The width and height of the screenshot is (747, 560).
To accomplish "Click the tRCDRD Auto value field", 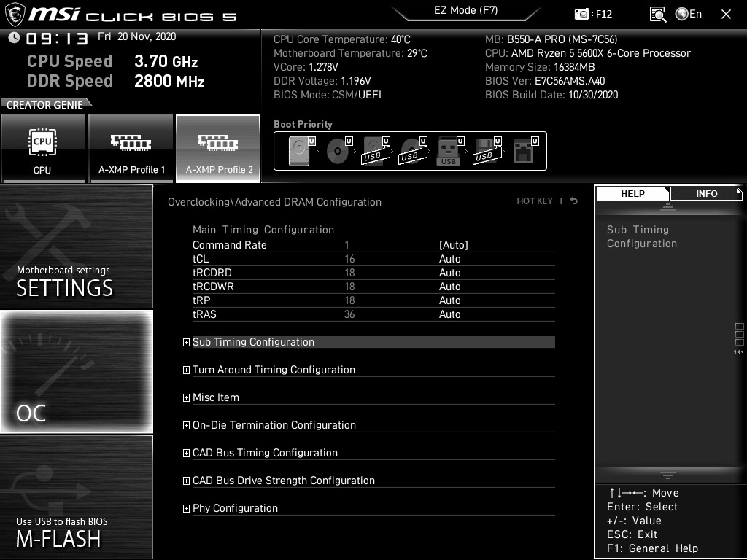I will click(x=449, y=273).
